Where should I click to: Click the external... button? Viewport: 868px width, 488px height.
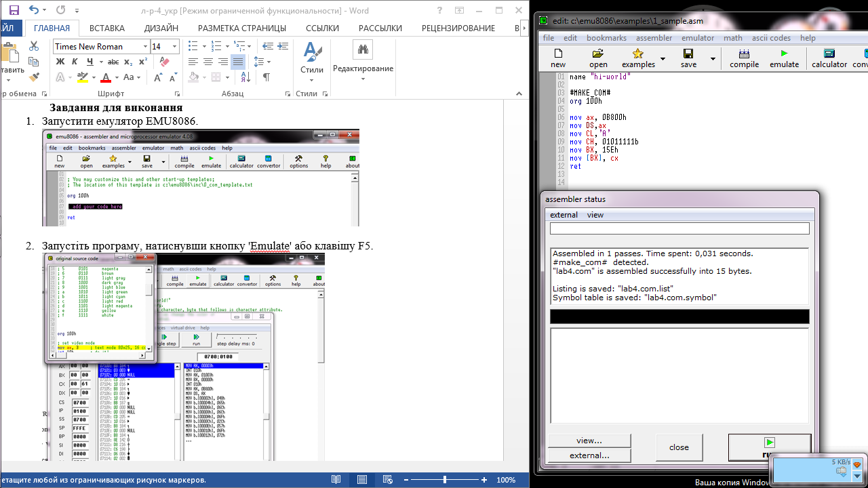589,455
